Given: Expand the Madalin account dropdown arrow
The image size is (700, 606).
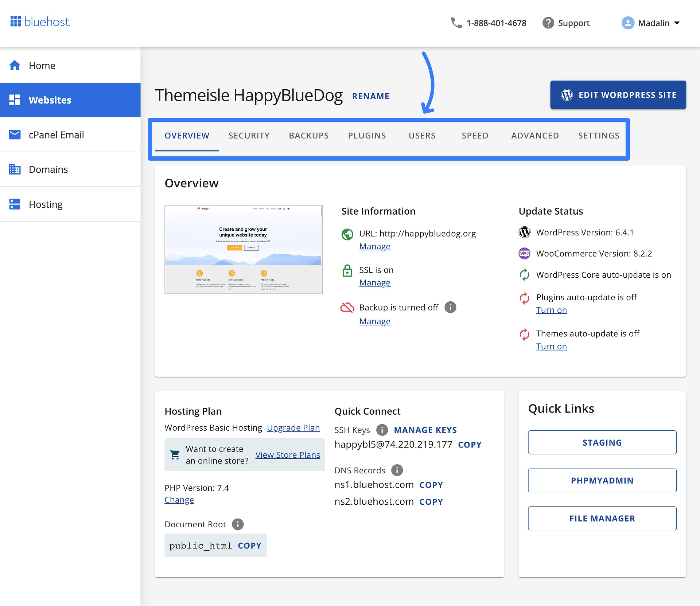Looking at the screenshot, I should coord(677,23).
